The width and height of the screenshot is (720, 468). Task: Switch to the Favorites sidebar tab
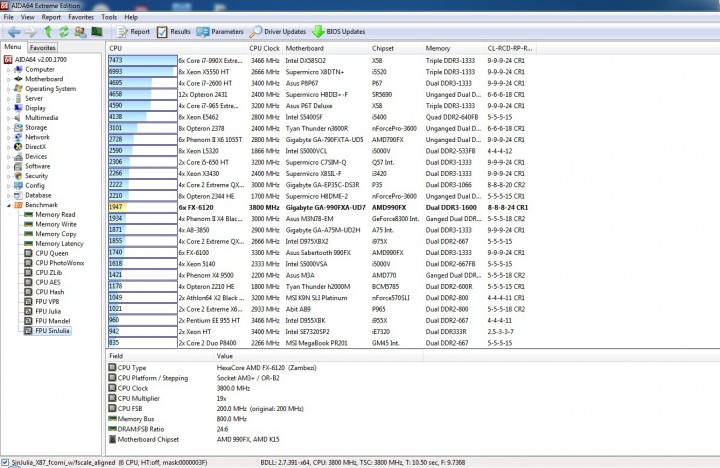pos(42,47)
